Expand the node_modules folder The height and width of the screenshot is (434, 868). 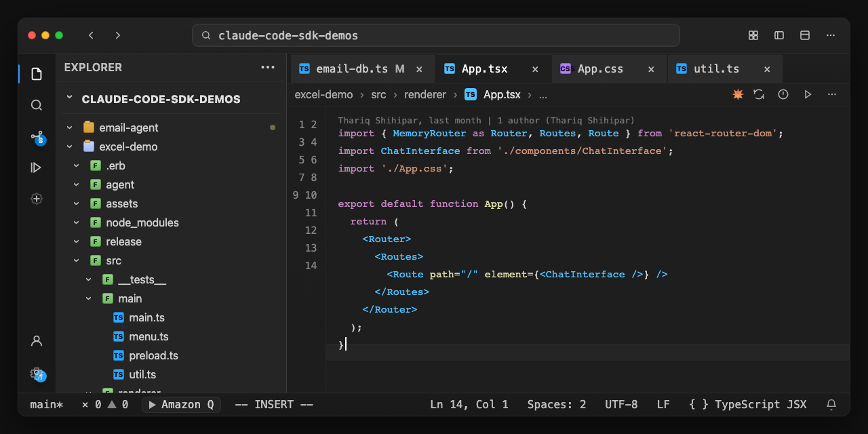[x=142, y=222]
